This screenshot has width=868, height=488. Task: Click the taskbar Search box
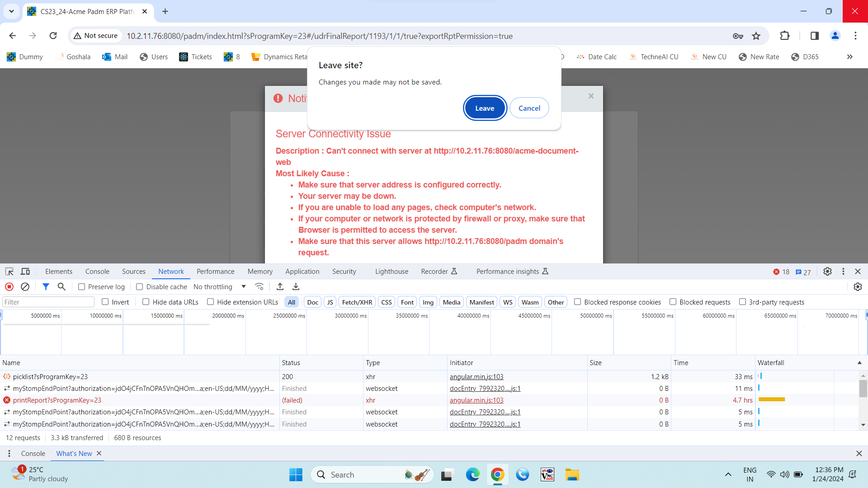[372, 475]
